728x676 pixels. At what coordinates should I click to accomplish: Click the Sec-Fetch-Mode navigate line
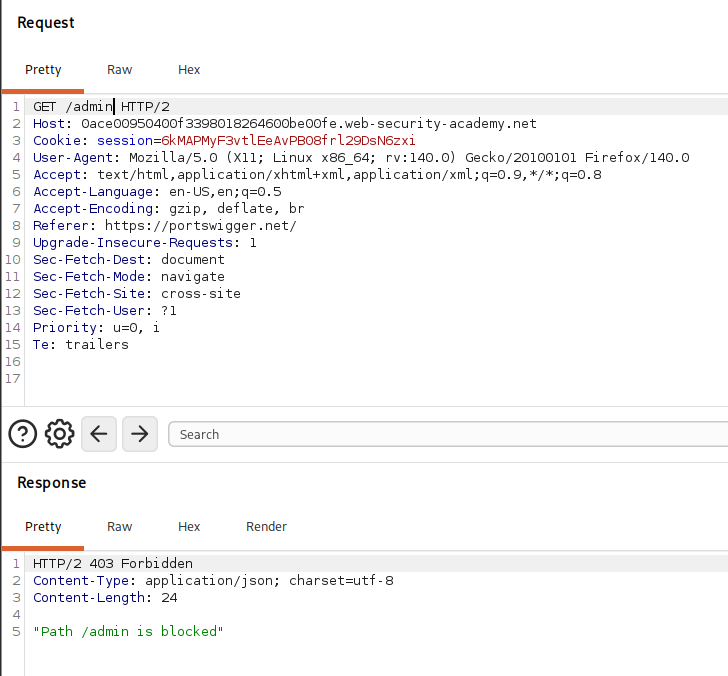tap(129, 277)
